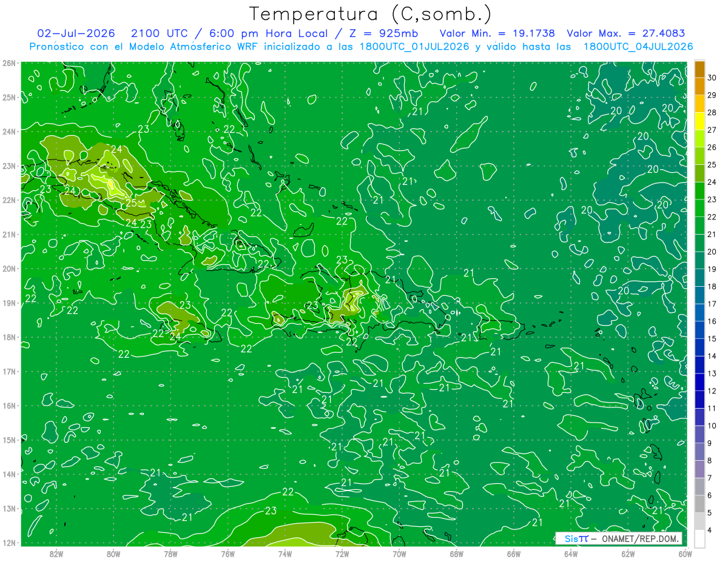Viewport: 728px width, 562px height.
Task: Click legend value 16
Action: tap(712, 321)
